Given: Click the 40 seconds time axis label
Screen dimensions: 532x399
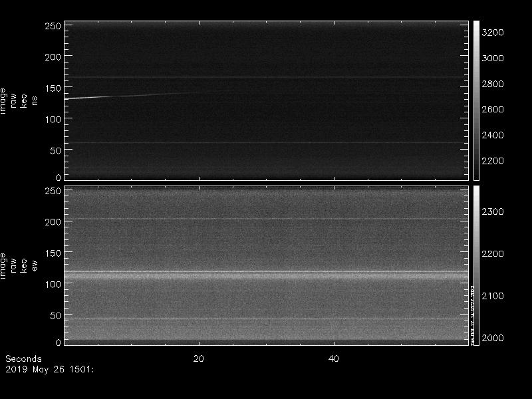Looking at the screenshot, I should tap(334, 358).
